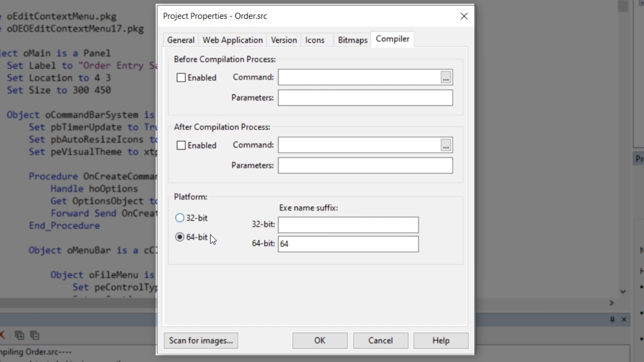This screenshot has height=362, width=644.
Task: Click the pin icon on the output panel
Action: 612,319
